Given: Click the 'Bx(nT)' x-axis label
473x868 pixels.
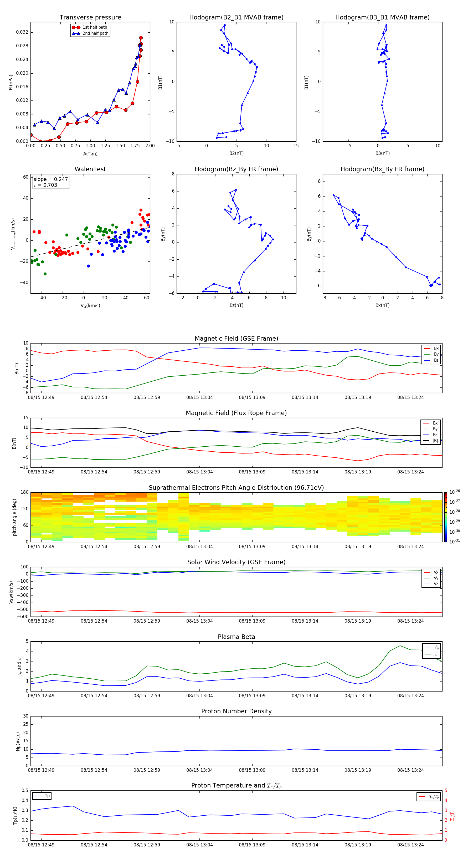Looking at the screenshot, I should (382, 305).
